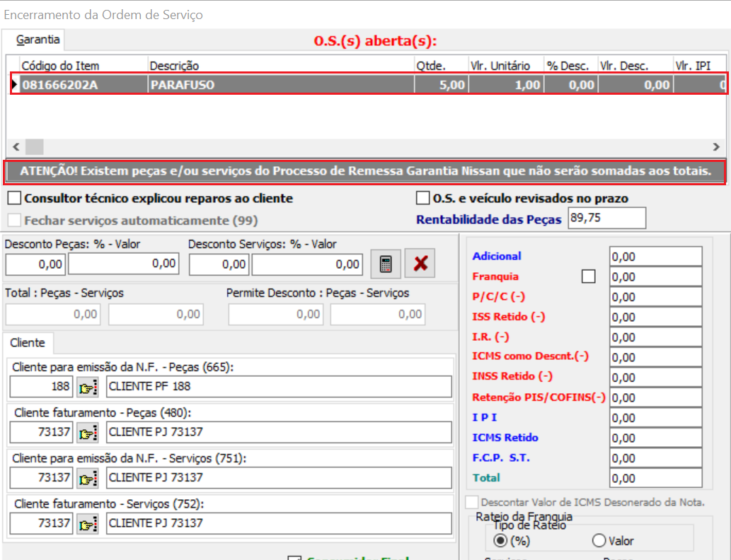The height and width of the screenshot is (560, 731).
Task: Click the 1,00 unit value cell
Action: (x=506, y=84)
